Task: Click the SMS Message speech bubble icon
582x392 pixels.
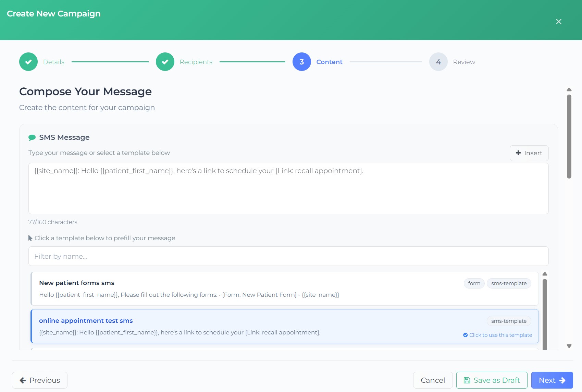Action: (32, 137)
